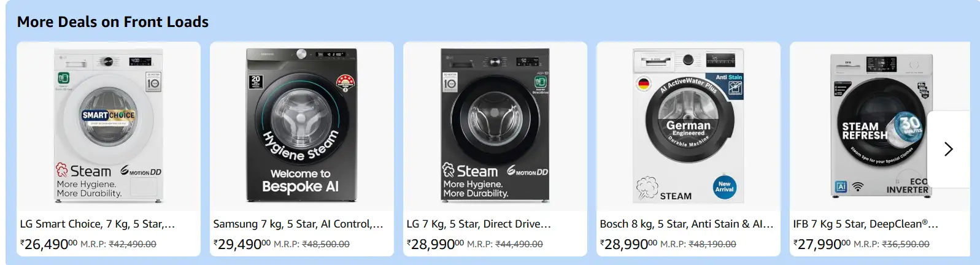The width and height of the screenshot is (980, 265).
Task: Click the Bosch 8 kg Anti Stain title
Action: (x=687, y=225)
